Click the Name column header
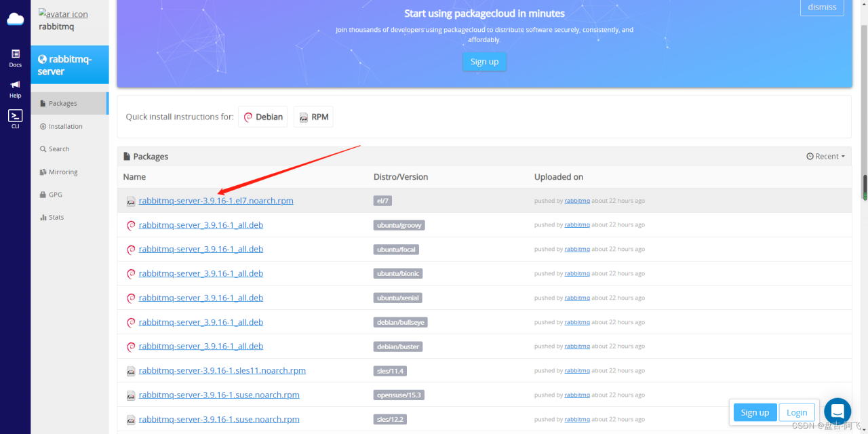868x434 pixels. pyautogui.click(x=134, y=177)
